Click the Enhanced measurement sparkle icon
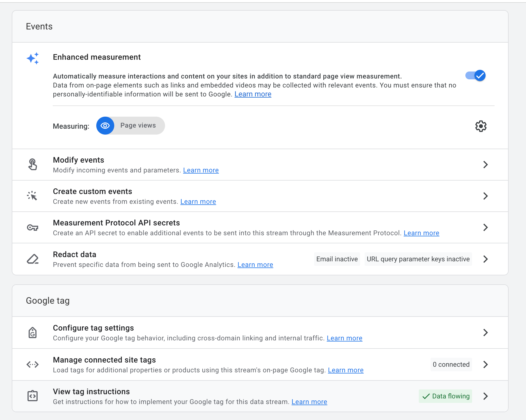The height and width of the screenshot is (420, 526). point(33,58)
